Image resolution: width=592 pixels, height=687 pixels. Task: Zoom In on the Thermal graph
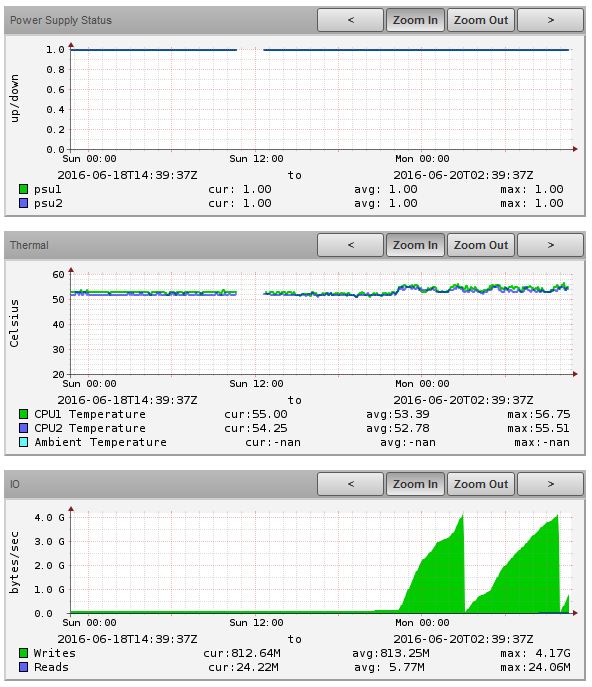click(415, 245)
